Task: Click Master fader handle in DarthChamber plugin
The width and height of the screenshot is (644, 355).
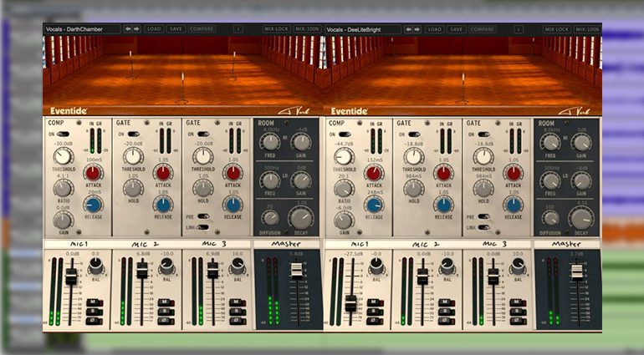Action: (x=297, y=271)
